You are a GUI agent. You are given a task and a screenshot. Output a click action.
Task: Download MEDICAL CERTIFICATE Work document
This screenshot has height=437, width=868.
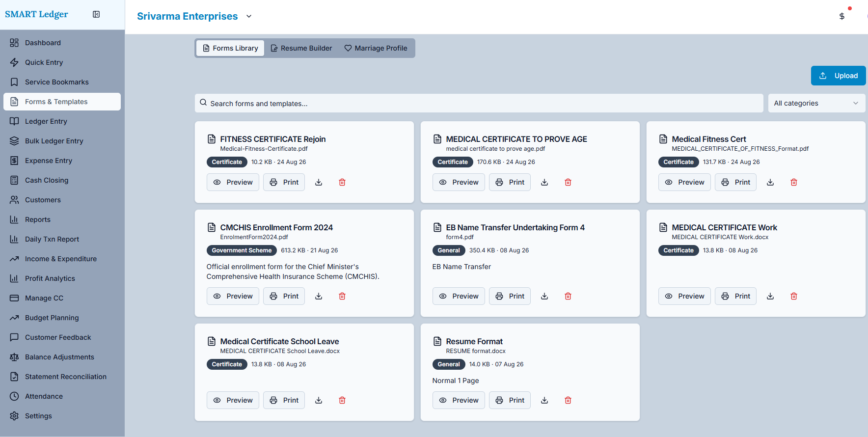click(770, 296)
